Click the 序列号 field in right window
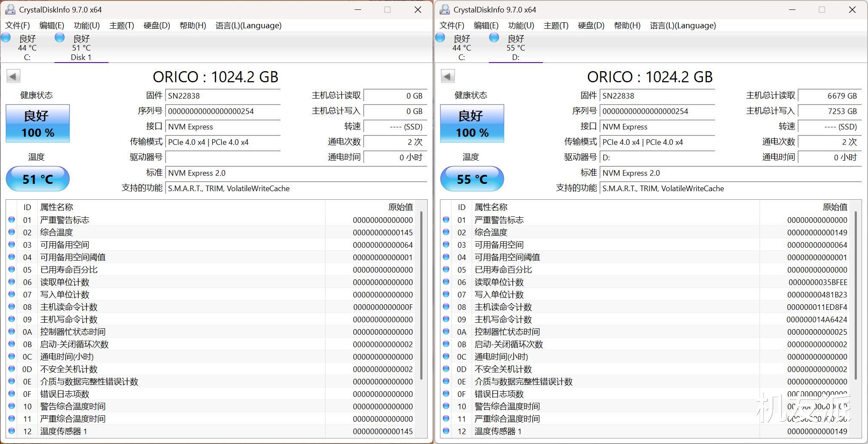Screen dimensions: 868x444 coord(657,111)
